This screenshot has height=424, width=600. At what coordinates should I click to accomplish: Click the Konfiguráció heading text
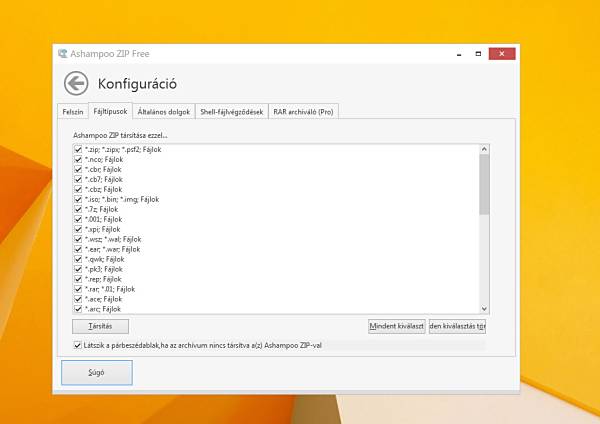coord(137,84)
